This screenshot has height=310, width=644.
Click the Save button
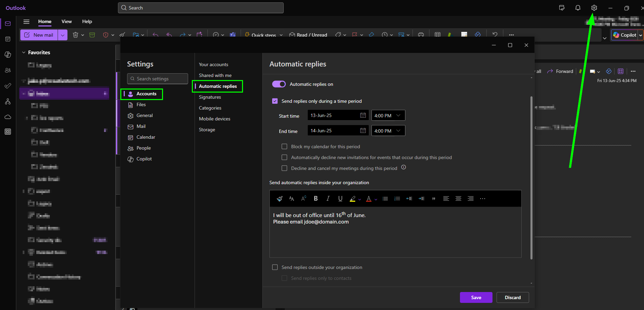coord(476,297)
